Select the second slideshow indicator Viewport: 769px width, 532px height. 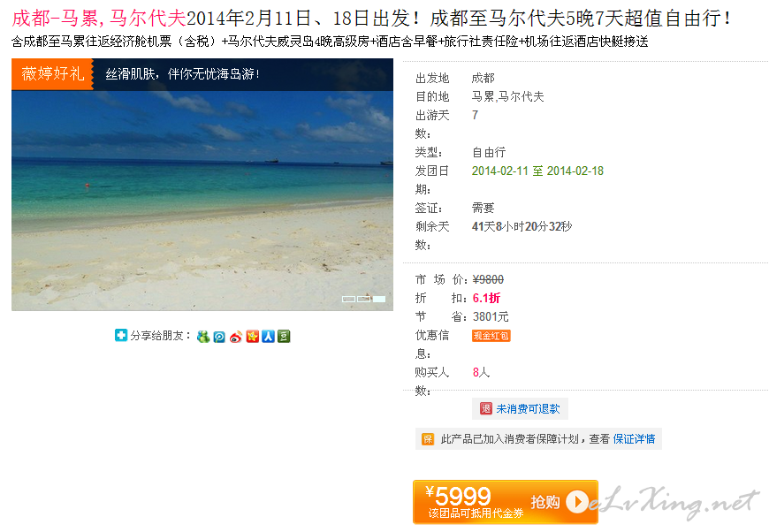(364, 299)
